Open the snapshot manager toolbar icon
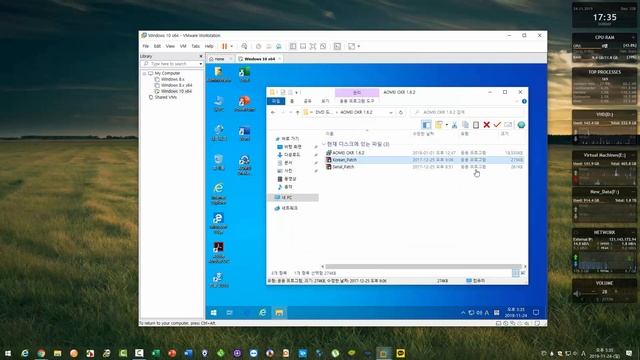 click(278, 47)
